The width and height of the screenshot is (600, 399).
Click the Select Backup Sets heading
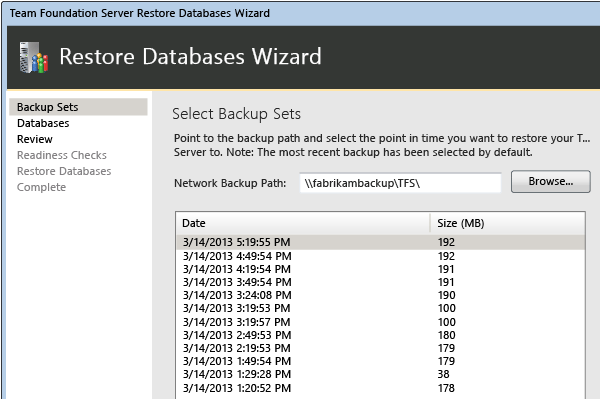pos(236,114)
